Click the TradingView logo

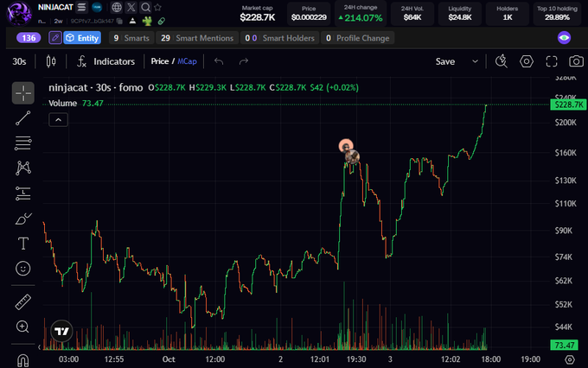tap(61, 331)
